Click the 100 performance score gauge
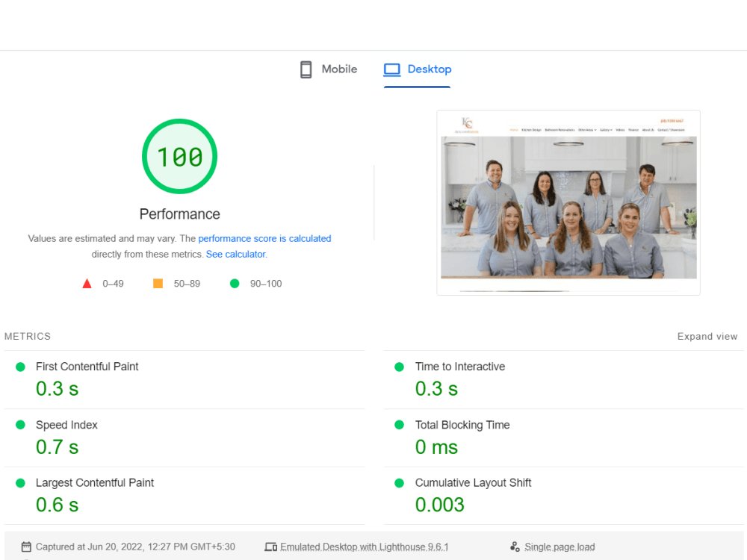 click(179, 156)
